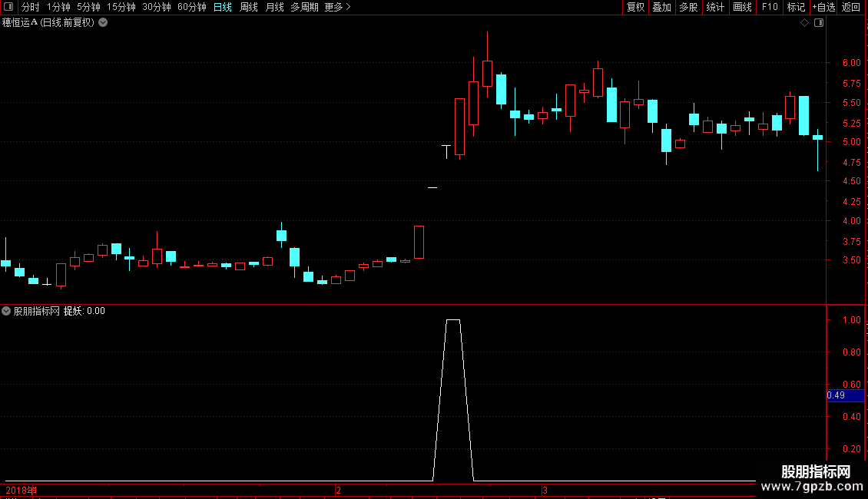Click the 3.50 price axis label
The width and height of the screenshot is (868, 499).
coord(851,260)
